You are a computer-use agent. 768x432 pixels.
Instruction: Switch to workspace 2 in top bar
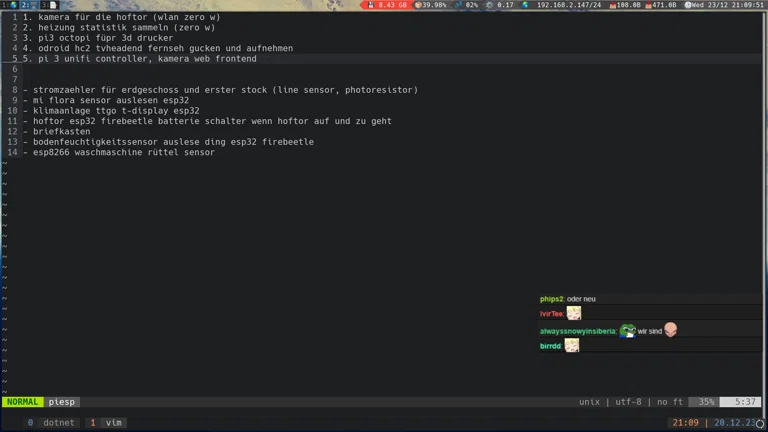[x=24, y=5]
